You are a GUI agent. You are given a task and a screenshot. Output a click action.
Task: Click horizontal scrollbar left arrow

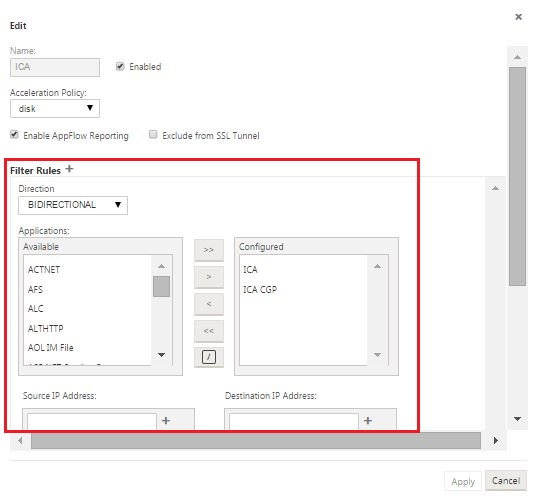pyautogui.click(x=20, y=440)
